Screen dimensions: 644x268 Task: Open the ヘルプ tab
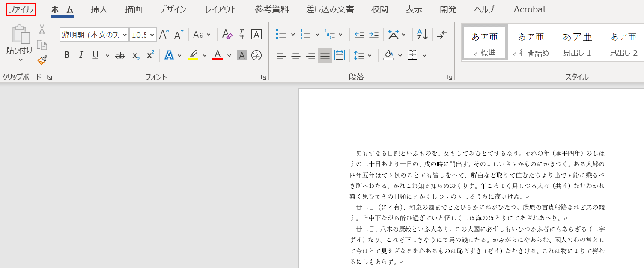[x=484, y=9]
